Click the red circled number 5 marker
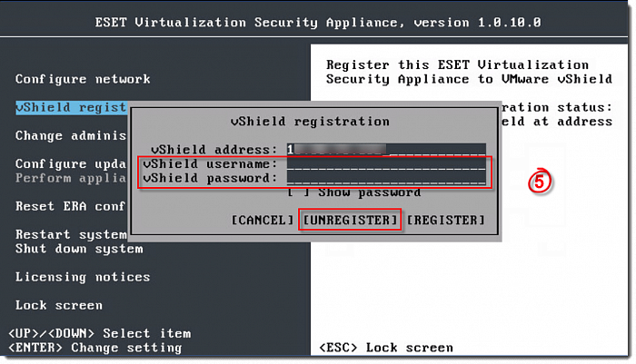The width and height of the screenshot is (636, 364). [539, 182]
